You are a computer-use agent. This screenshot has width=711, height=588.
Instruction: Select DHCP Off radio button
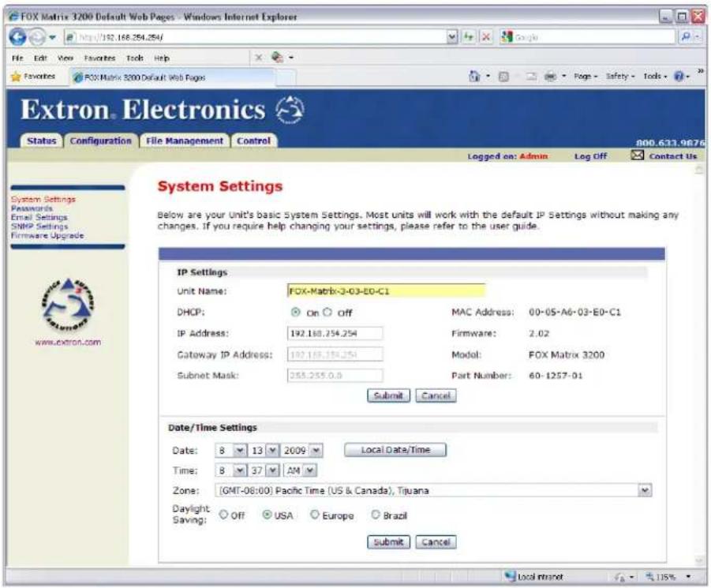click(327, 312)
